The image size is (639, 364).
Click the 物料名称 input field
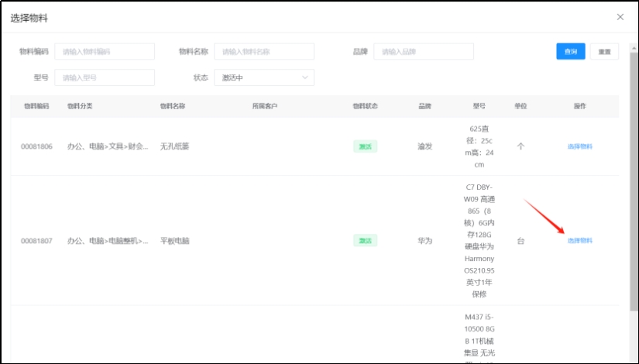point(263,52)
